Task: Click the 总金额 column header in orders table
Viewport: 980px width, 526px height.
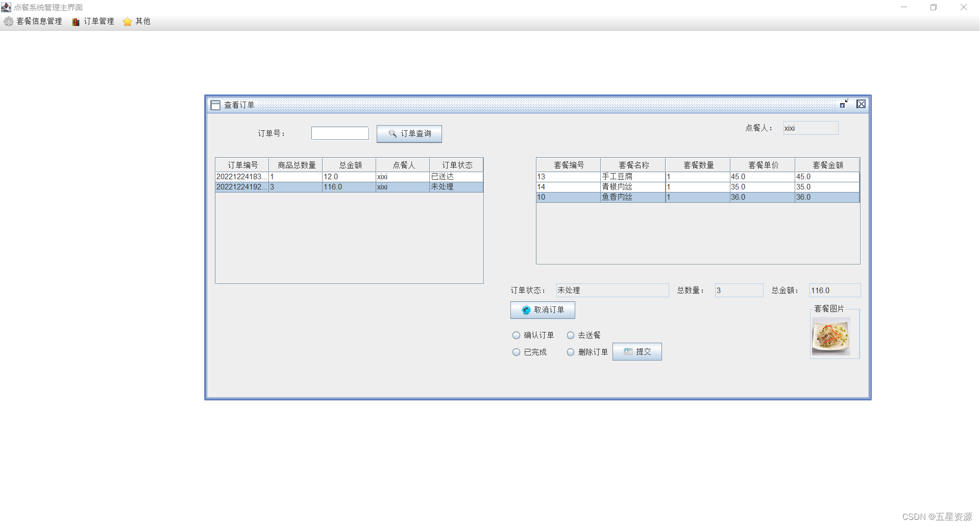Action: (x=350, y=165)
